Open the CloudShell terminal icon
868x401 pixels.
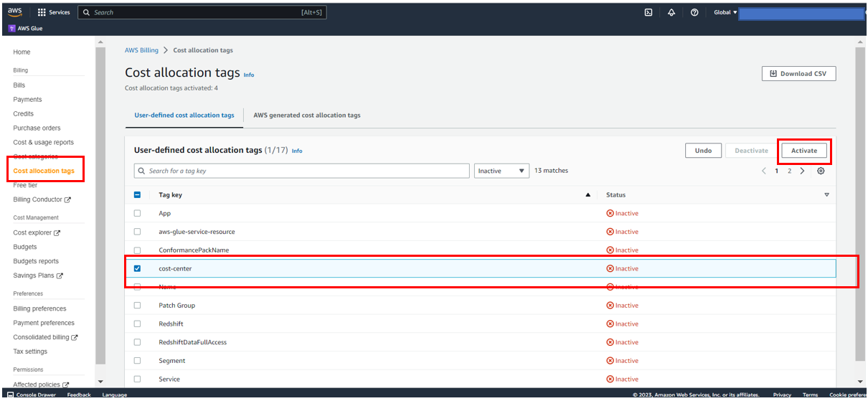[648, 12]
